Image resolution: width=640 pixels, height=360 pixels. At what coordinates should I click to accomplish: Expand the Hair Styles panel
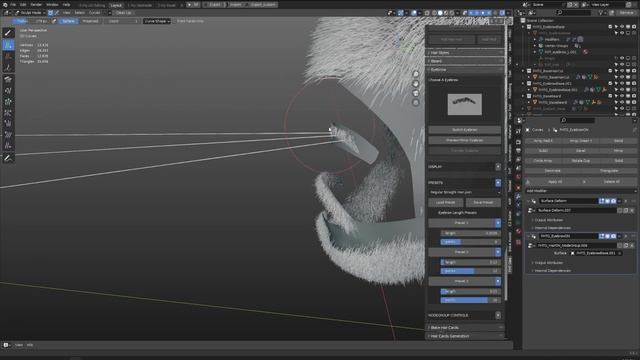click(x=465, y=53)
